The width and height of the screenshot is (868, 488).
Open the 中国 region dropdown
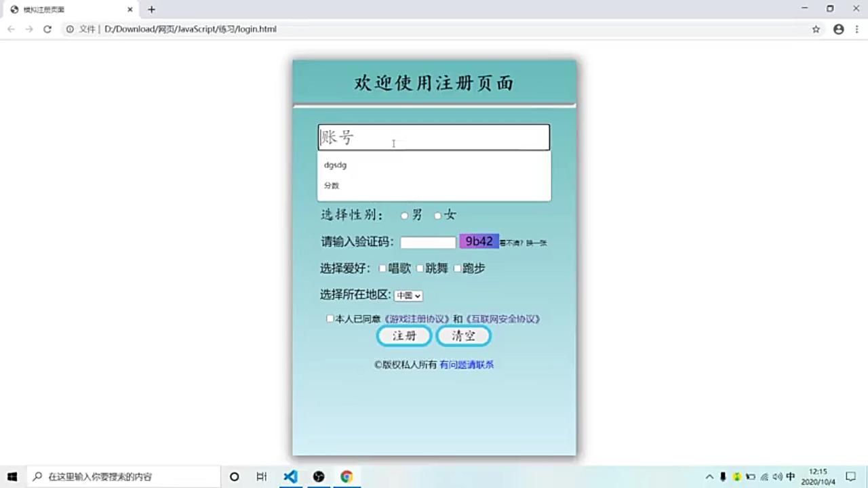408,296
